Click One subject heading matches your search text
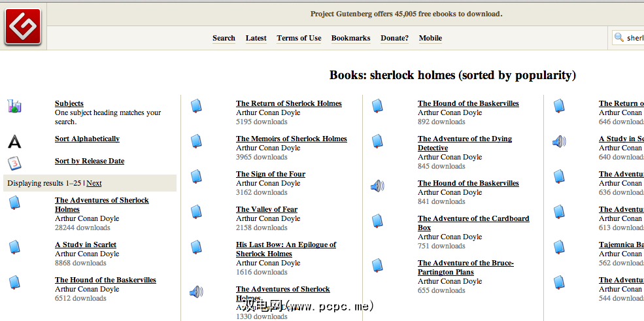This screenshot has height=321, width=644. [x=108, y=117]
